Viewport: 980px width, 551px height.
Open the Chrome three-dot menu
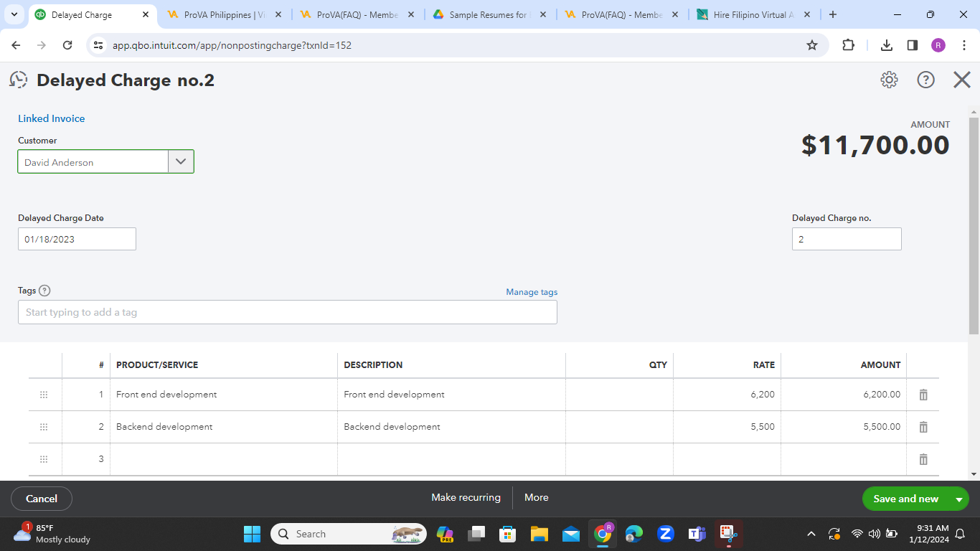(x=964, y=45)
